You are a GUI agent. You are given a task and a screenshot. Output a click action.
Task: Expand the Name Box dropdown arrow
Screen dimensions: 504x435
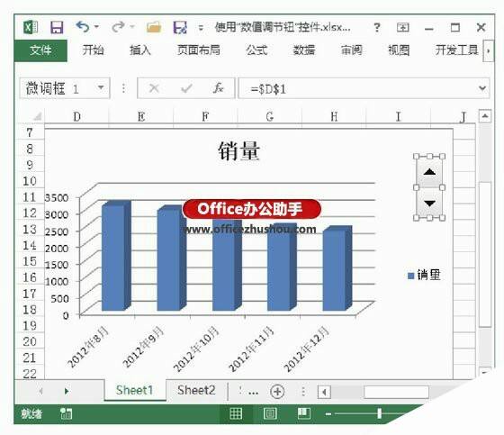101,87
